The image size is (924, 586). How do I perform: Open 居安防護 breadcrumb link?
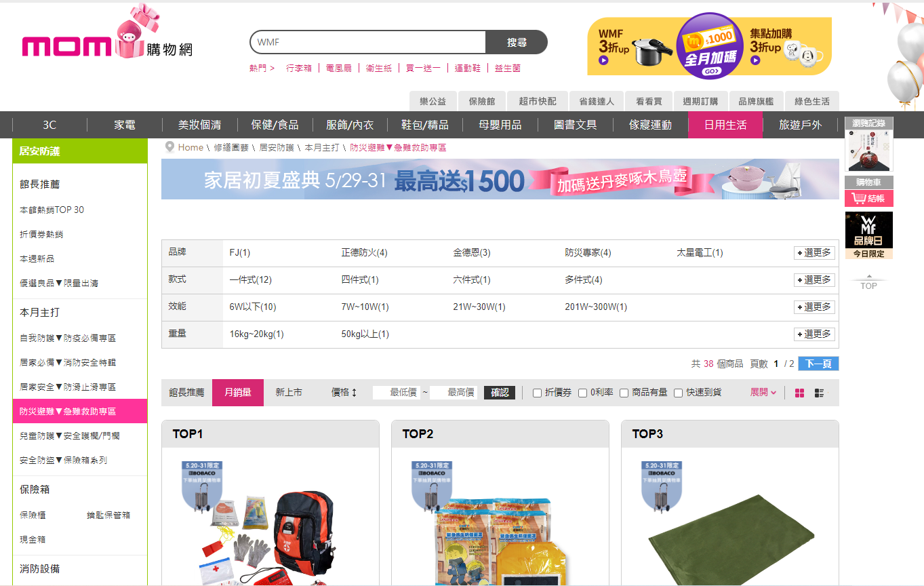(277, 147)
